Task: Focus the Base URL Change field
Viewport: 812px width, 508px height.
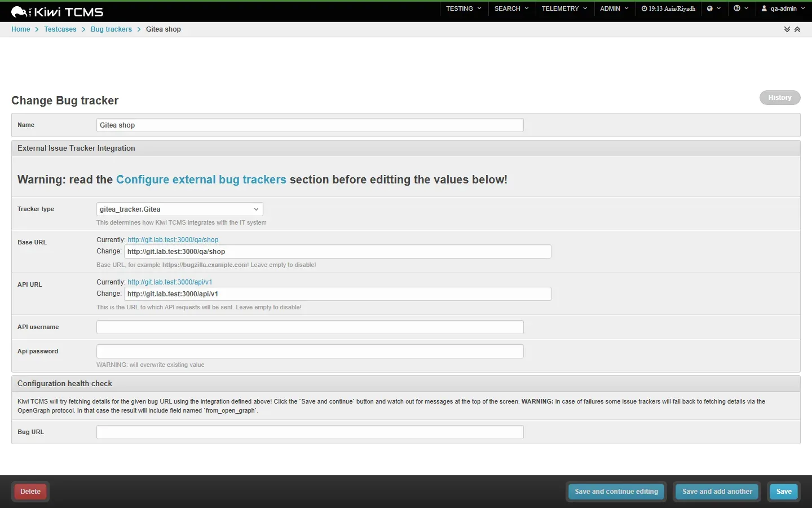Action: pos(337,252)
